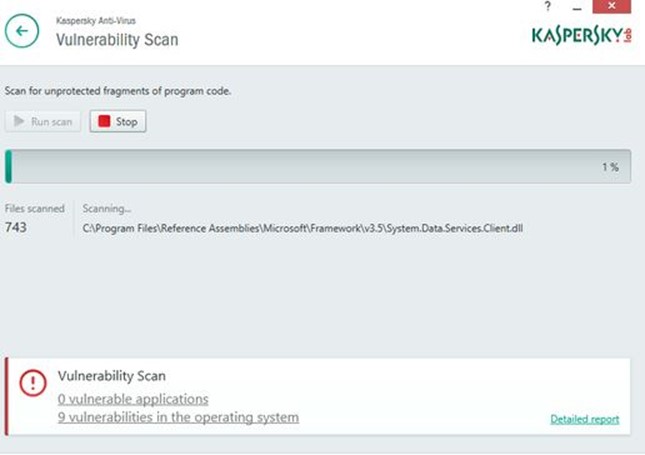
Task: Click the red square Stop icon
Action: (x=104, y=121)
